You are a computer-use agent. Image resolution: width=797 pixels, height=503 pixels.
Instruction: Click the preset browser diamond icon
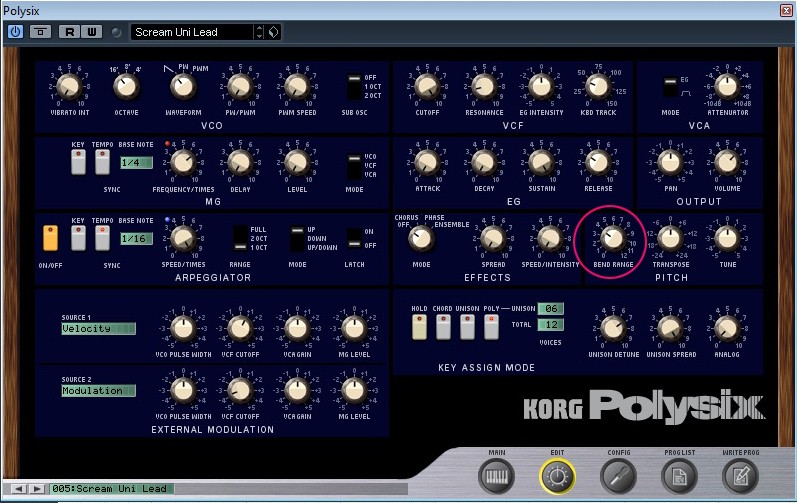point(273,32)
